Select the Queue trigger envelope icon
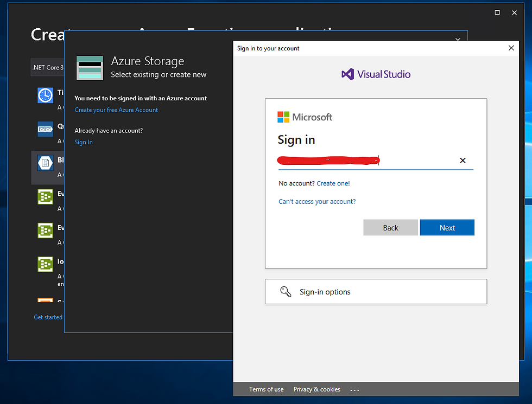The width and height of the screenshot is (532, 404). (45, 129)
